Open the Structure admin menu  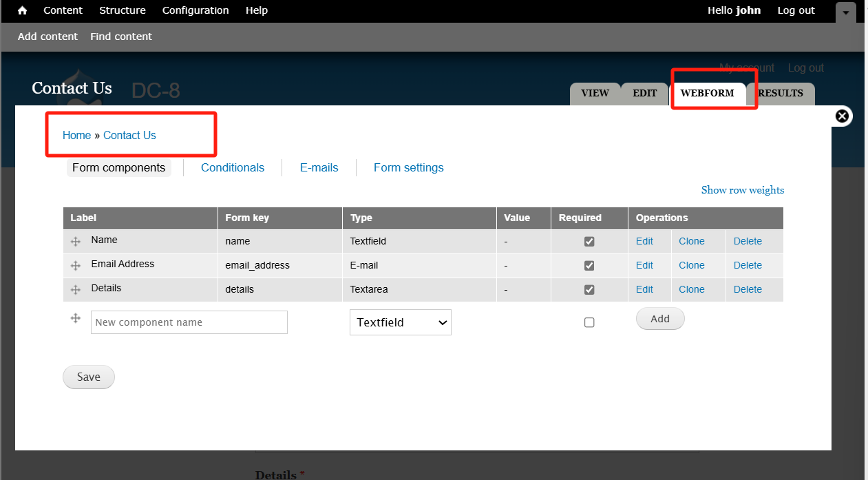pos(123,10)
